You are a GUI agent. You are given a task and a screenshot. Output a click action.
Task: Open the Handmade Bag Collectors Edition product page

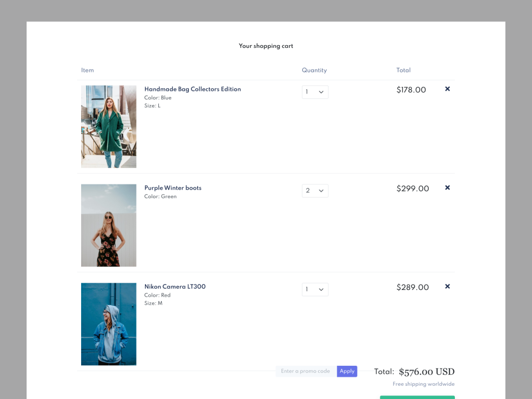(x=193, y=89)
